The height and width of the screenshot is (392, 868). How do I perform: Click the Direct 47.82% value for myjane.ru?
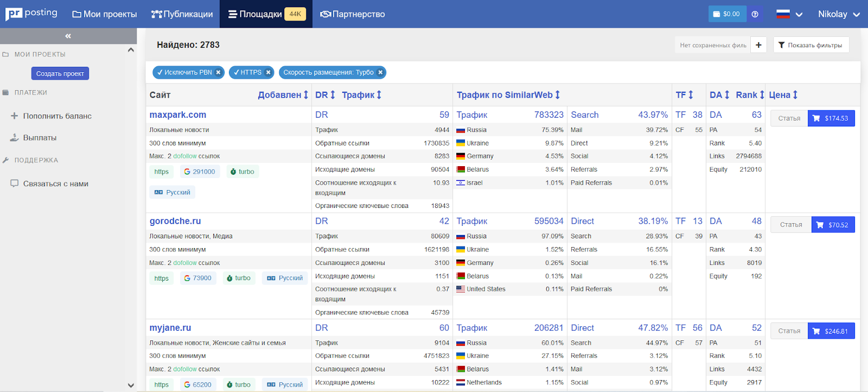point(653,328)
